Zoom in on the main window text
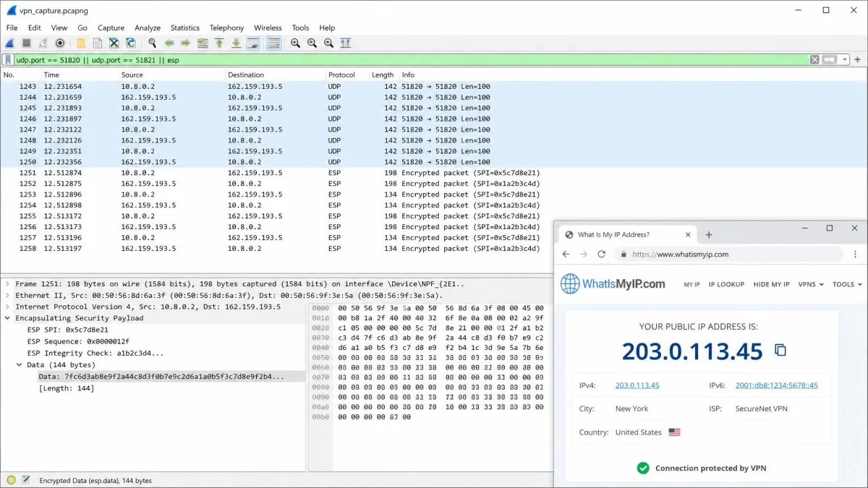Viewport: 868px width, 488px height. pyautogui.click(x=295, y=43)
